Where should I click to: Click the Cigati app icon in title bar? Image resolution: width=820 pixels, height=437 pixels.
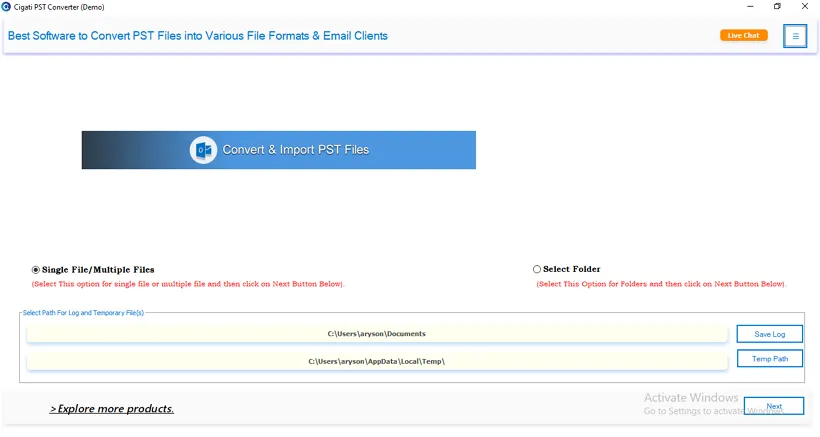(x=6, y=7)
